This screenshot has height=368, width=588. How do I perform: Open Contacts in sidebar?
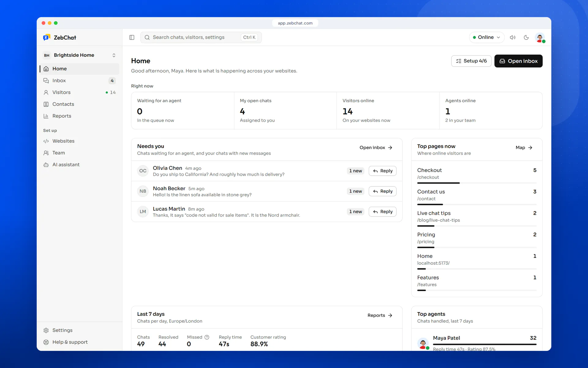click(80, 104)
